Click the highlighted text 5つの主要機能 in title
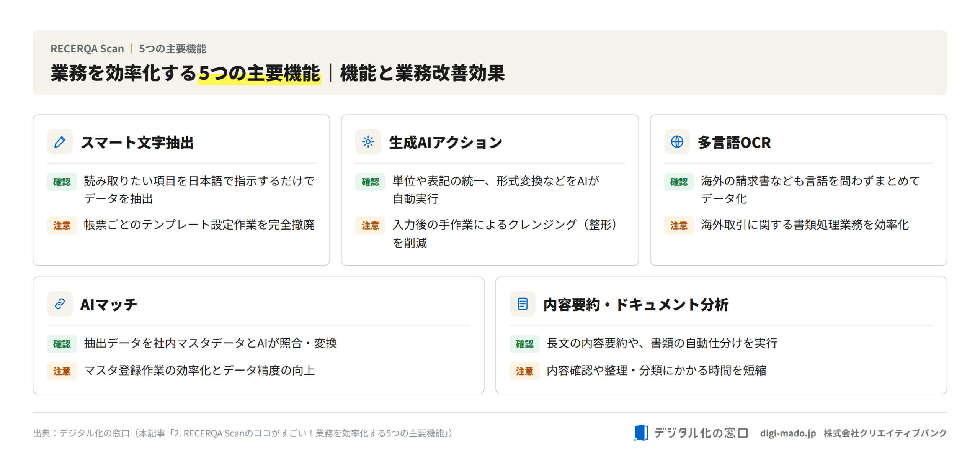980x474 pixels. [259, 73]
